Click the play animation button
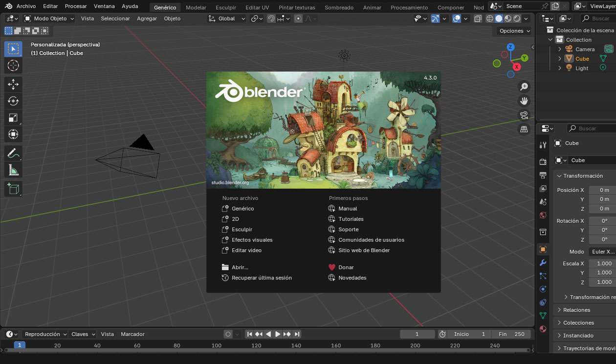 coord(278,334)
